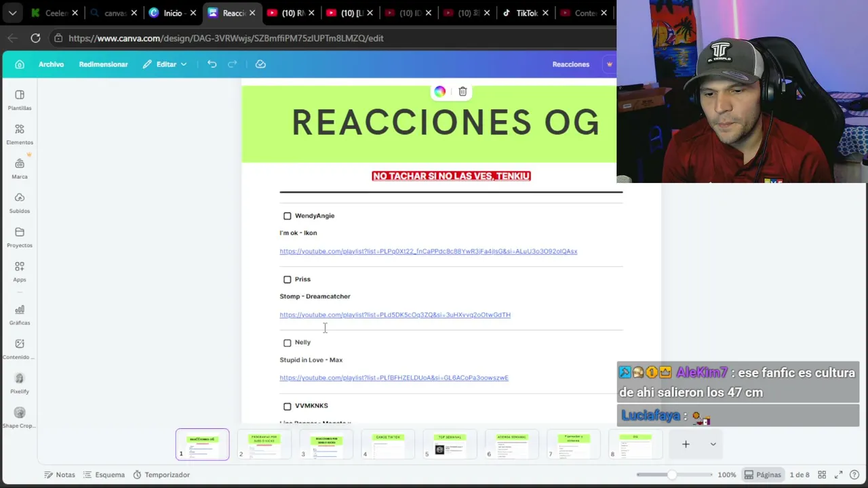The image size is (868, 488).
Task: Open the Archivo menu
Action: tap(52, 64)
